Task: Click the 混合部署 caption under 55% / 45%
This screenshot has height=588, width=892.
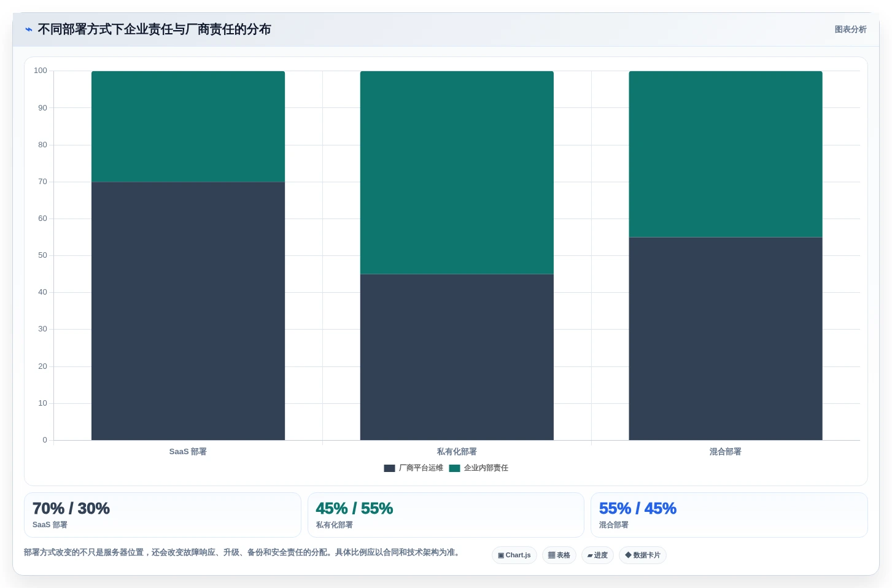Action: [x=614, y=525]
